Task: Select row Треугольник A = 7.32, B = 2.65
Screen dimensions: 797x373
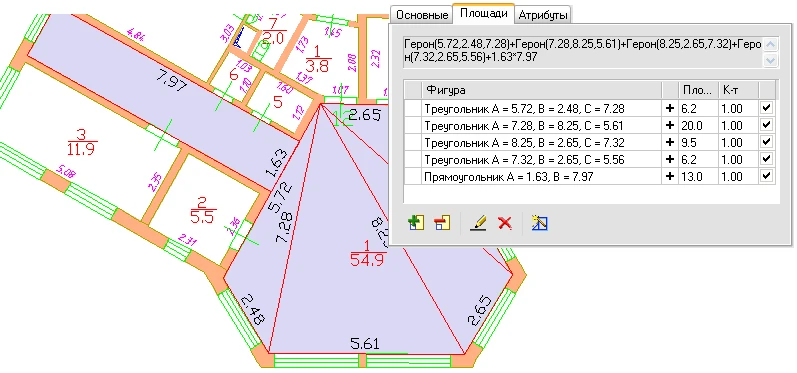Action: [590, 160]
